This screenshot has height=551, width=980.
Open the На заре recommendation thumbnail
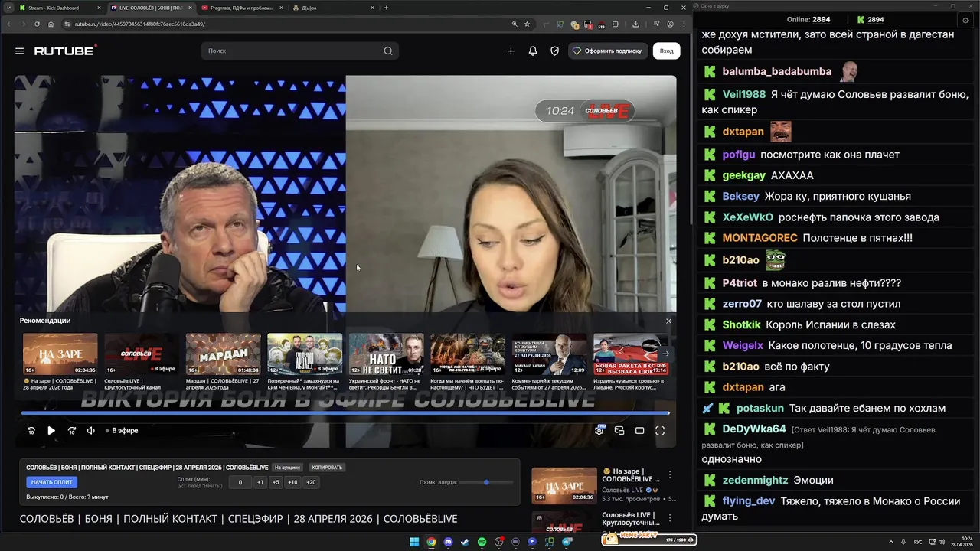pyautogui.click(x=60, y=354)
